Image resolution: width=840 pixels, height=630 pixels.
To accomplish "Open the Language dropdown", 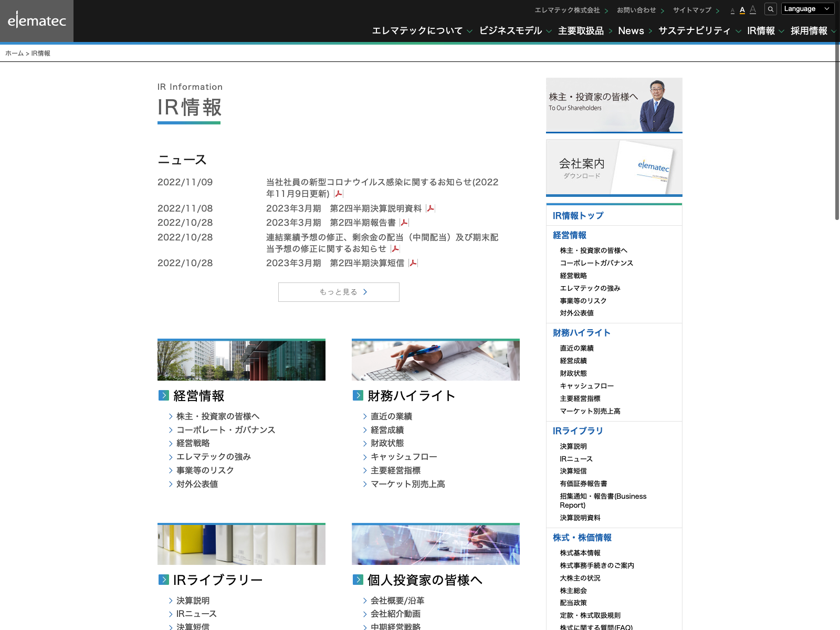I will click(x=807, y=9).
